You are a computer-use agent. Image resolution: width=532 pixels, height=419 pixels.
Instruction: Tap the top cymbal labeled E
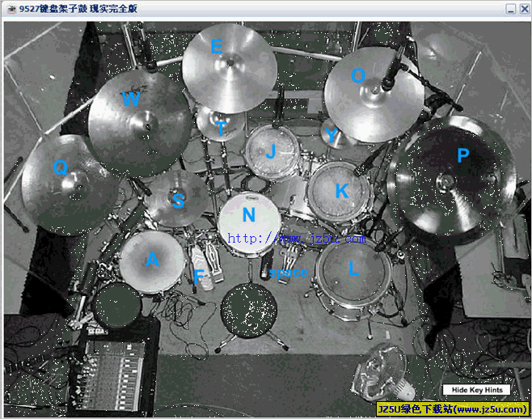tap(230, 68)
